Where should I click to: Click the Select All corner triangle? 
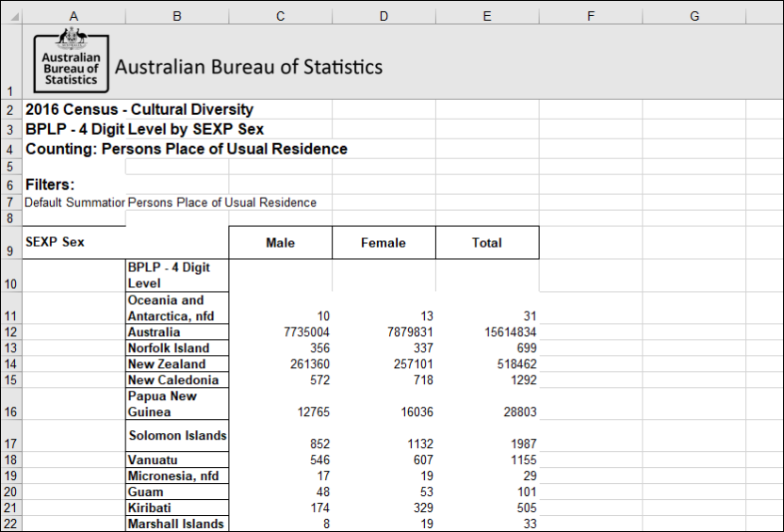coord(14,17)
